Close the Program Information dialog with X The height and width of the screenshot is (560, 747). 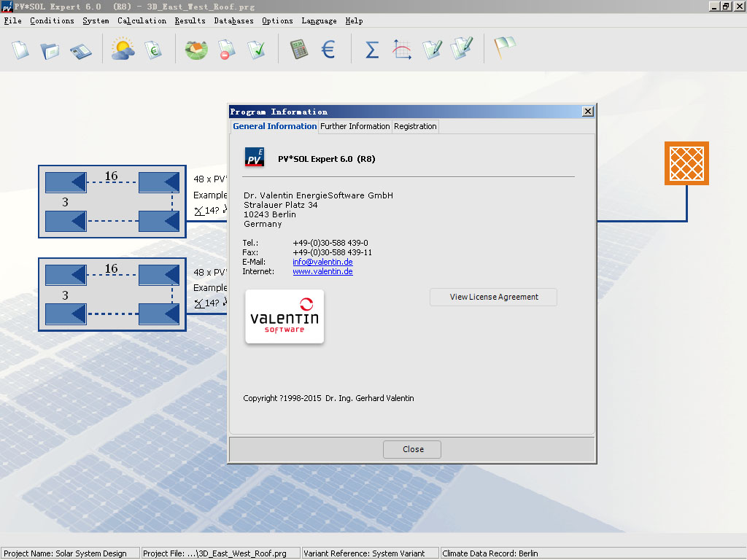click(588, 112)
